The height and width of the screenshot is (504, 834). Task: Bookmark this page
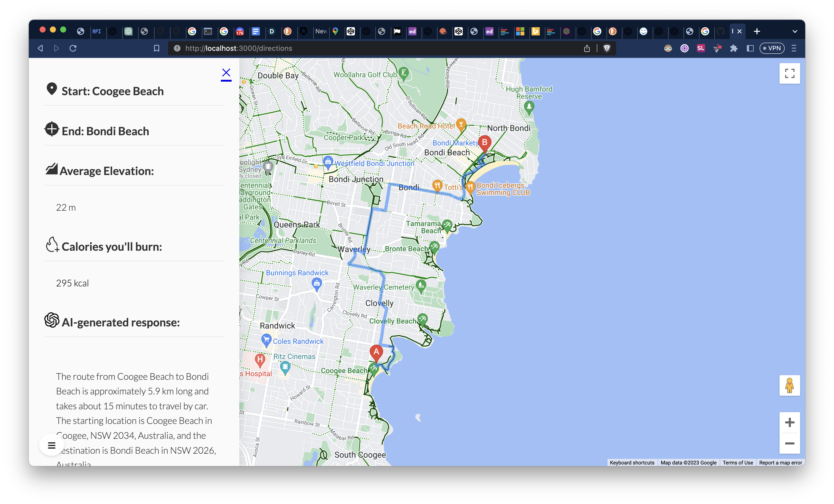156,48
